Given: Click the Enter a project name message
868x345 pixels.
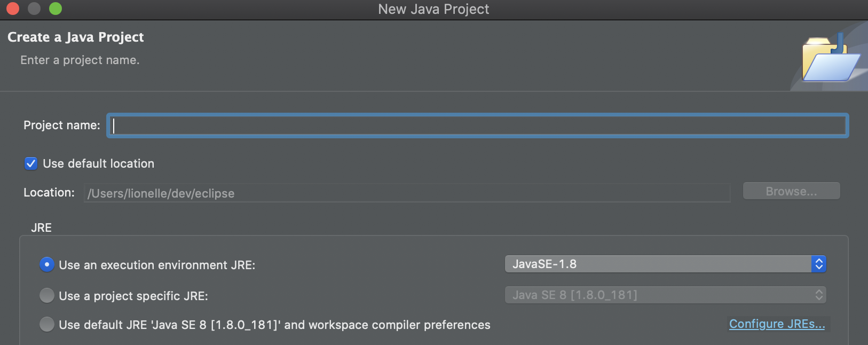Looking at the screenshot, I should (x=80, y=60).
